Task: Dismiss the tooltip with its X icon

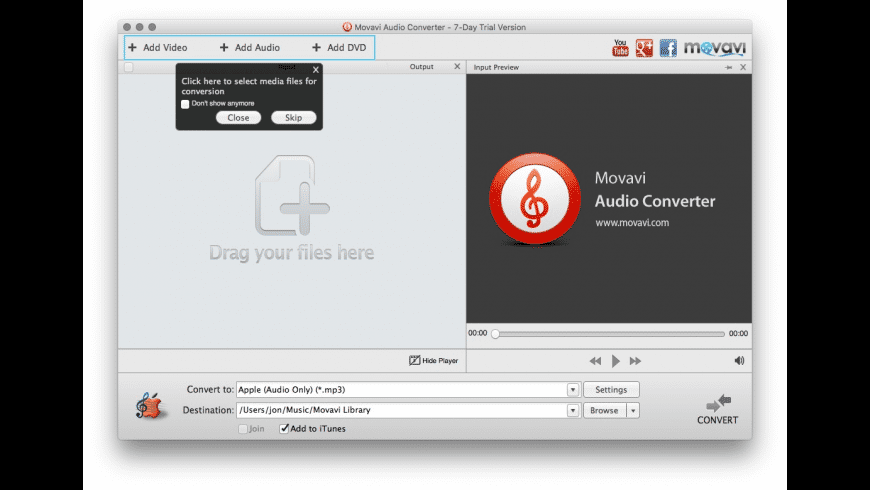Action: [x=316, y=70]
